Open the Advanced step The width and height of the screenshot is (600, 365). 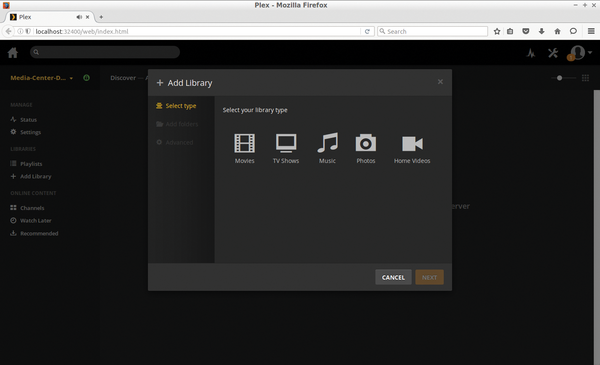(x=175, y=142)
